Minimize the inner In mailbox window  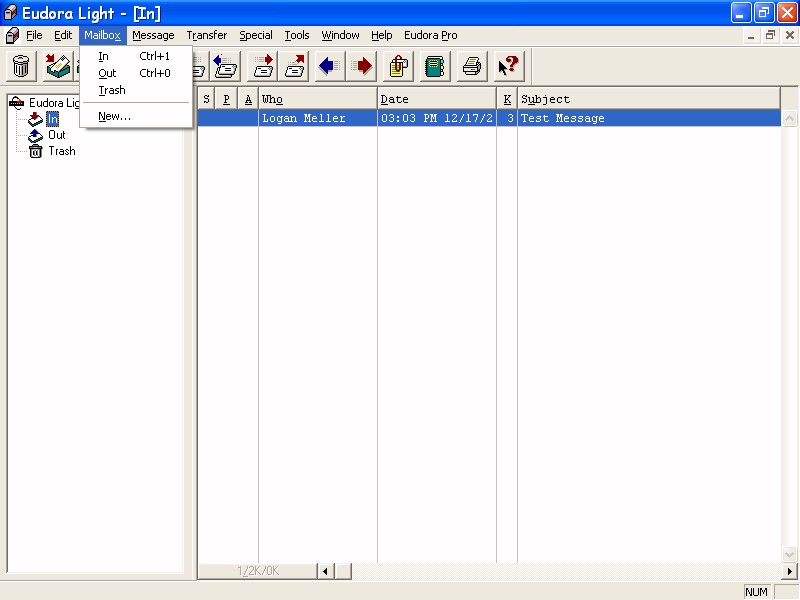click(751, 36)
